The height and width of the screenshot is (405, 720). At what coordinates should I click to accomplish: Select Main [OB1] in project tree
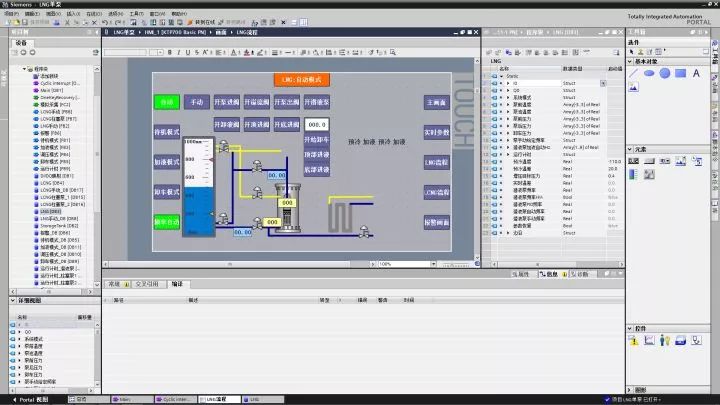[50, 90]
